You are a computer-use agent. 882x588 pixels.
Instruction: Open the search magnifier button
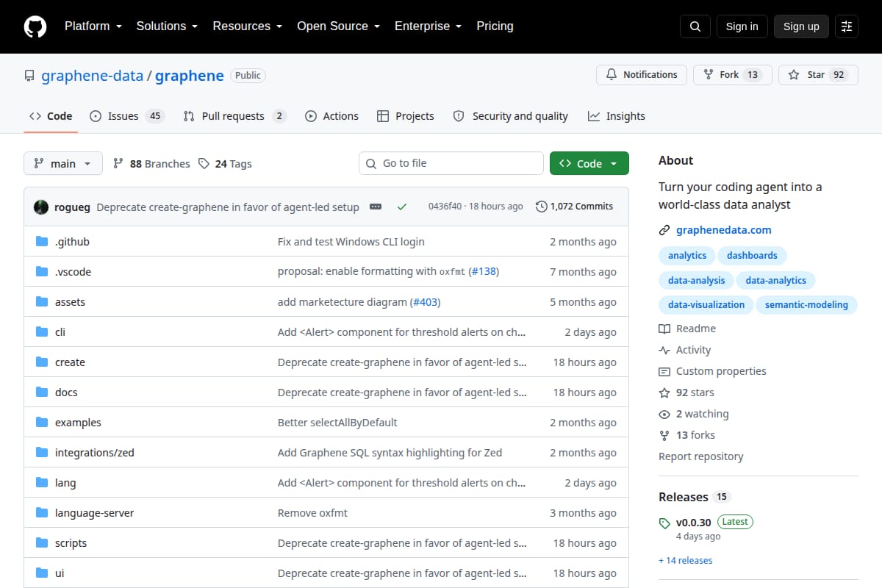[695, 26]
